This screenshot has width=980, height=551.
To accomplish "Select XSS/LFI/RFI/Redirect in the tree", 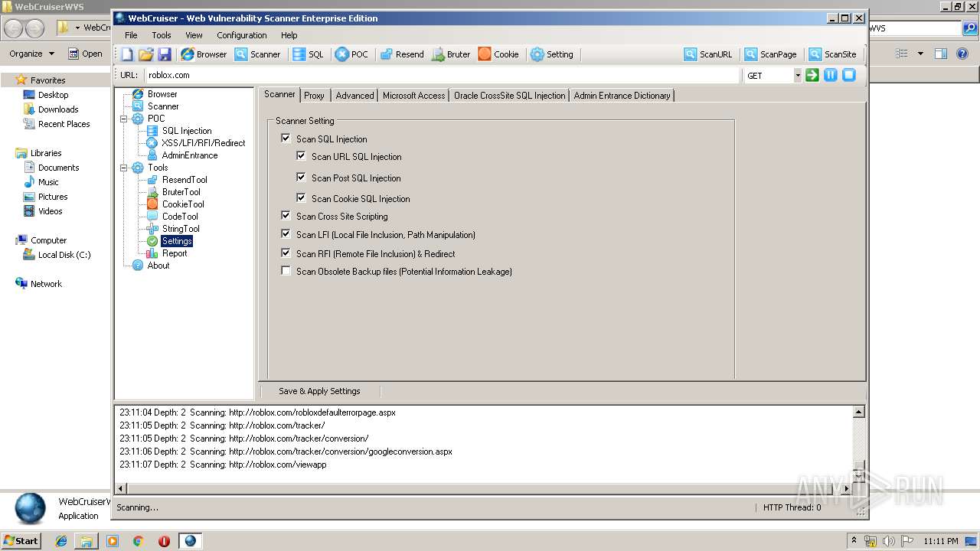I will (x=204, y=143).
